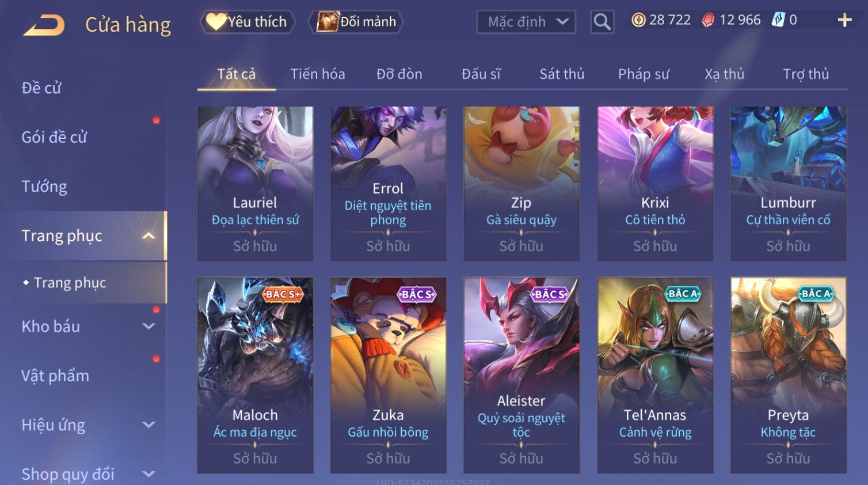
Task: Switch to the Sát thủ tab
Action: [x=562, y=74]
